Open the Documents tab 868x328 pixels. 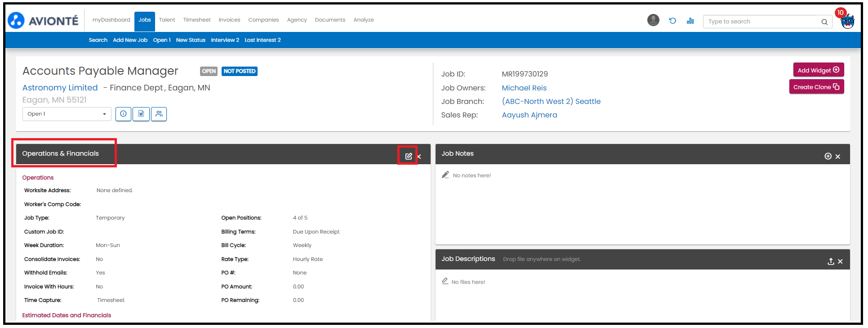tap(330, 20)
